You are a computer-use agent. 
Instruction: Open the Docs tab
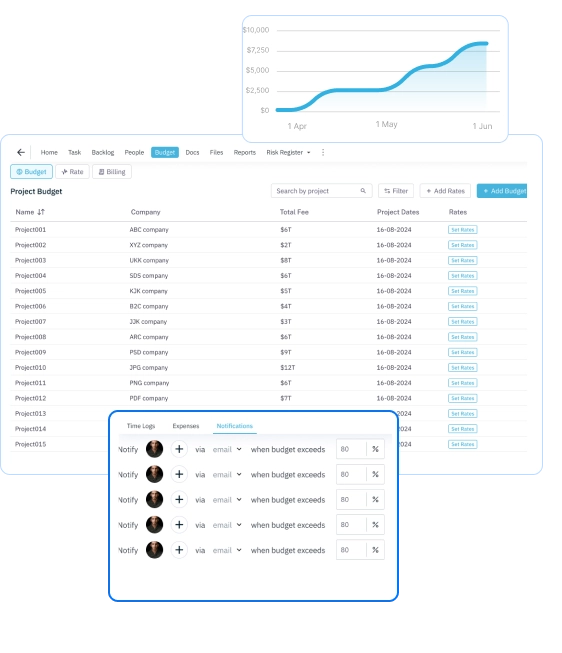tap(192, 152)
